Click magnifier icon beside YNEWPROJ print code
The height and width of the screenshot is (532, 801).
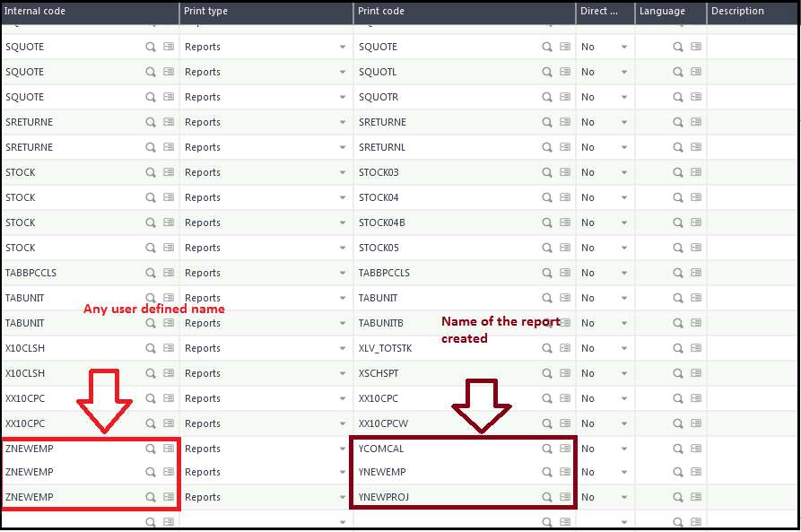pos(546,497)
